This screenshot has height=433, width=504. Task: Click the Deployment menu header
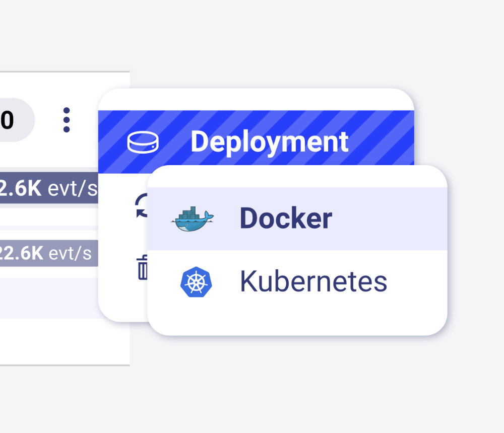[270, 141]
